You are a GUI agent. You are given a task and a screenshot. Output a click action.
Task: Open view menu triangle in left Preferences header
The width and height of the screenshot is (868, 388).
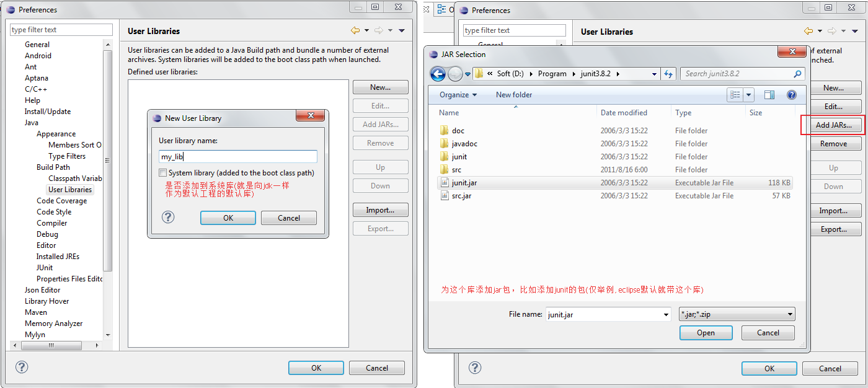point(402,30)
